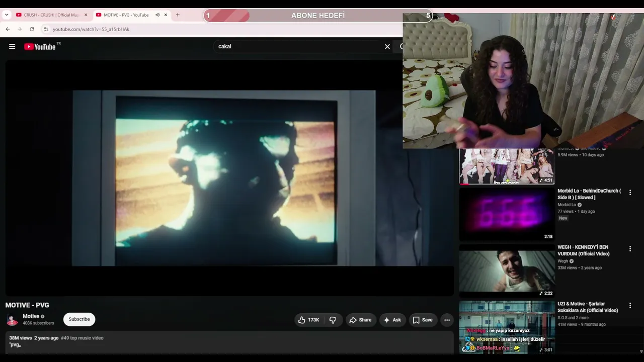Image resolution: width=644 pixels, height=362 pixels.
Task: Like the video with 173K likes
Action: tap(309, 320)
